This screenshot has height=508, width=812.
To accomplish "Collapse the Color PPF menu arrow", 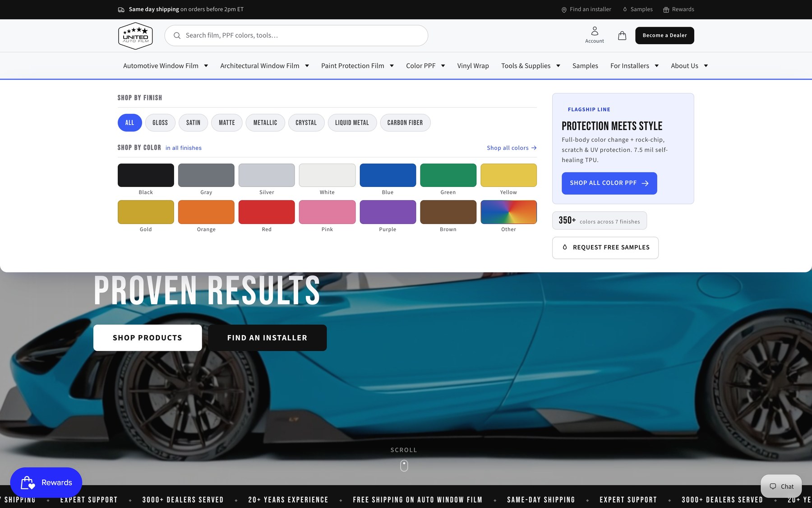I will (x=443, y=66).
